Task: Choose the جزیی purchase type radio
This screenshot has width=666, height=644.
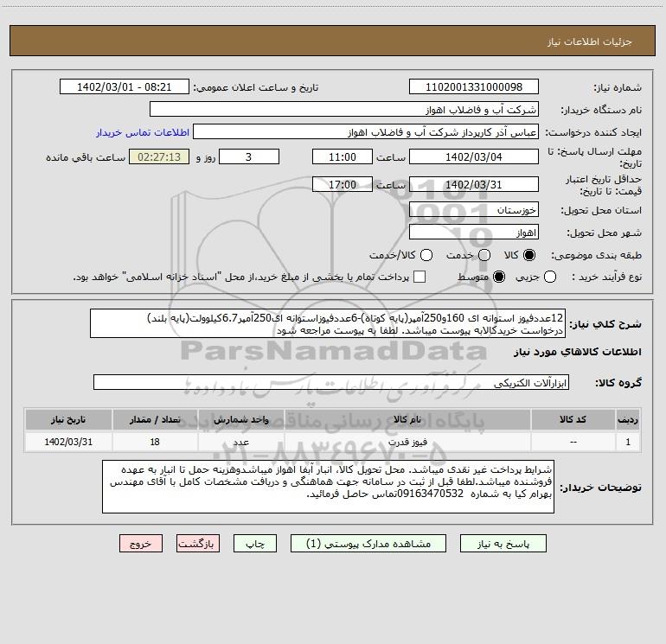Action: click(550, 277)
